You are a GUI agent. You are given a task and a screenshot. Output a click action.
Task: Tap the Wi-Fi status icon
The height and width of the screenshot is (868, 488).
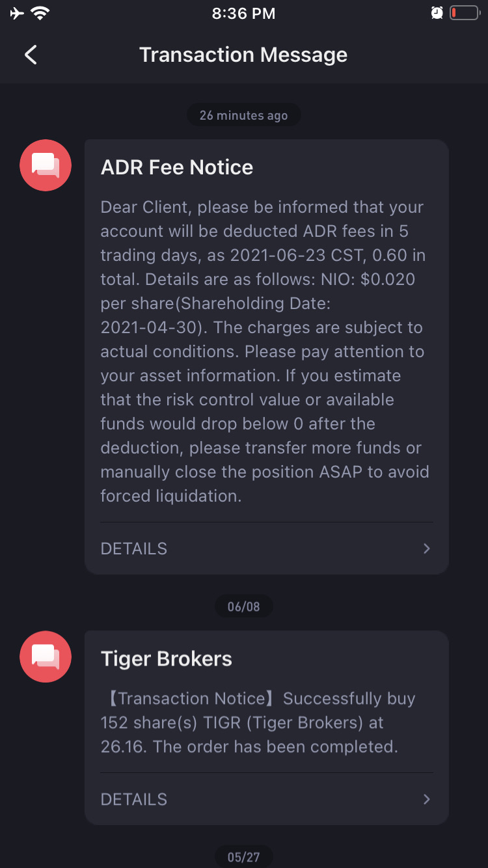pos(41,13)
